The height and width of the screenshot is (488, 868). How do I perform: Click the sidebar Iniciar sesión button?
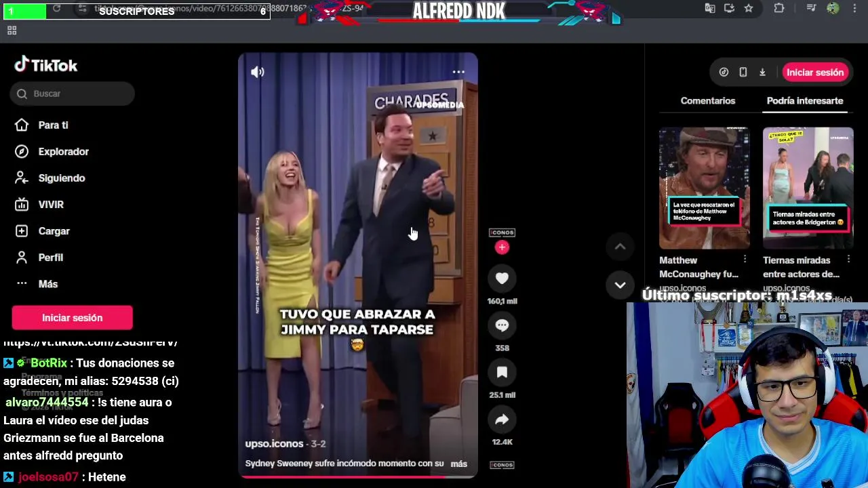point(72,318)
